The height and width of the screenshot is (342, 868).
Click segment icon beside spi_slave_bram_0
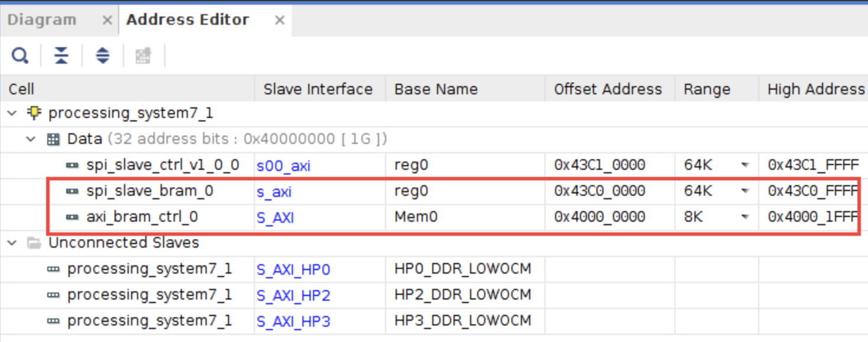click(x=73, y=191)
